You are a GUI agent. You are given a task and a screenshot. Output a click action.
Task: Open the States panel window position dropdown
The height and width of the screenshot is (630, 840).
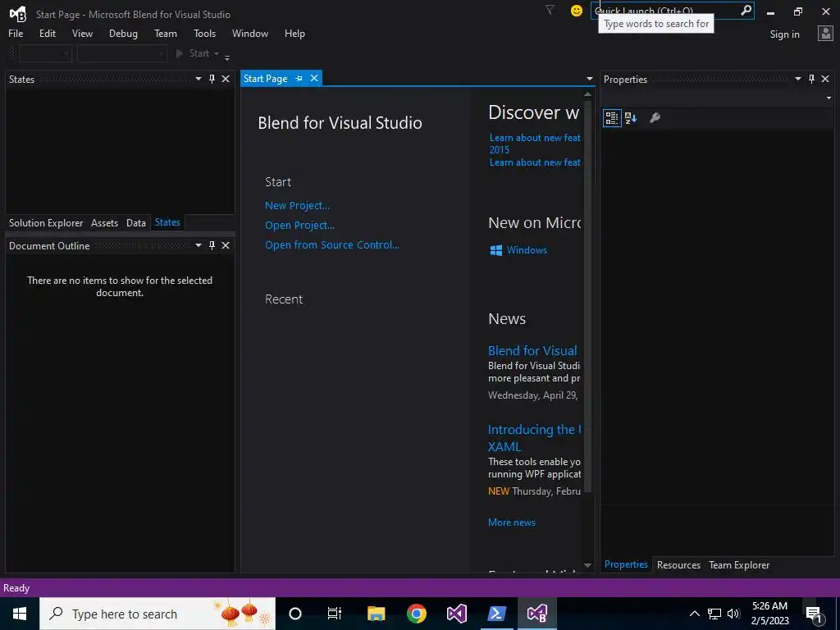pyautogui.click(x=199, y=79)
